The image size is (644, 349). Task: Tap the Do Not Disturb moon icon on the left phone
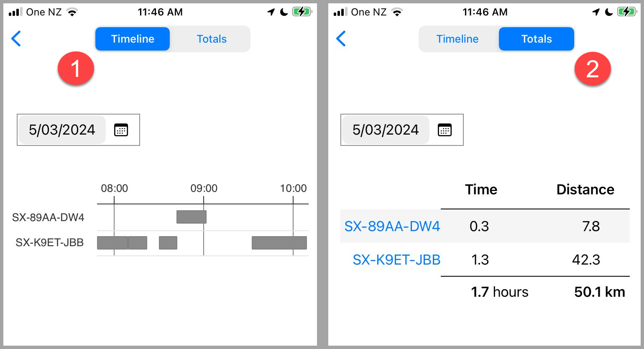pyautogui.click(x=284, y=12)
